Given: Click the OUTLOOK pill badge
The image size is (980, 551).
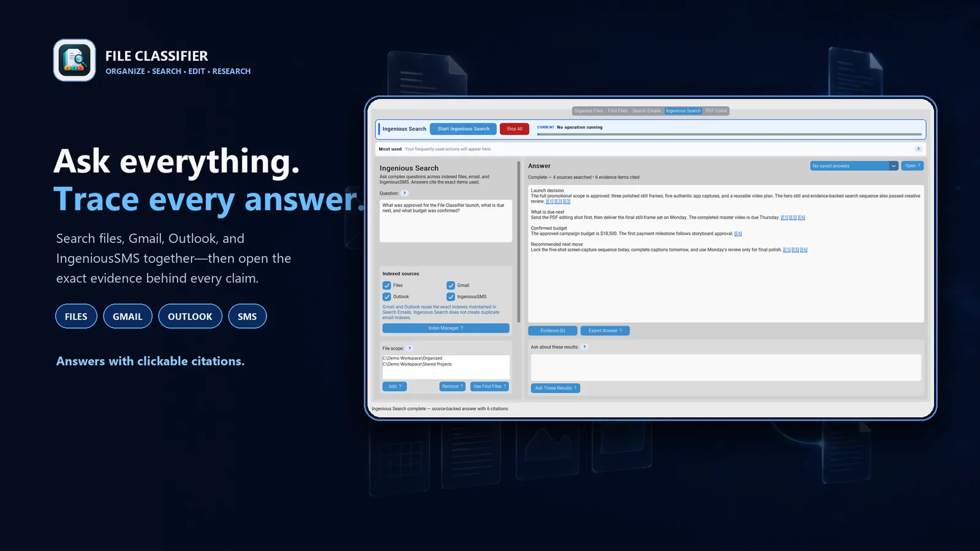Looking at the screenshot, I should tap(190, 317).
